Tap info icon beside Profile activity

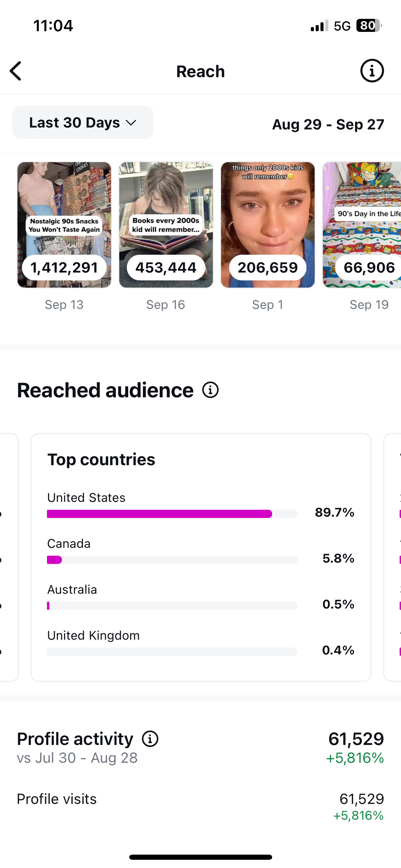(x=150, y=739)
